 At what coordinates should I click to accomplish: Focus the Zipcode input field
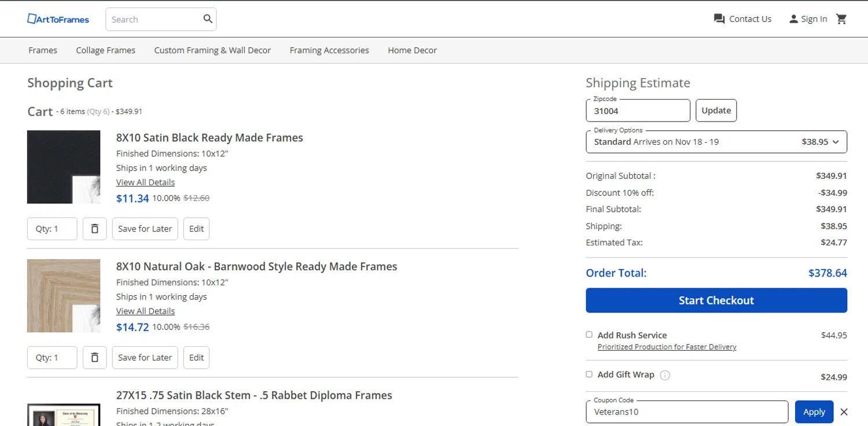point(638,111)
